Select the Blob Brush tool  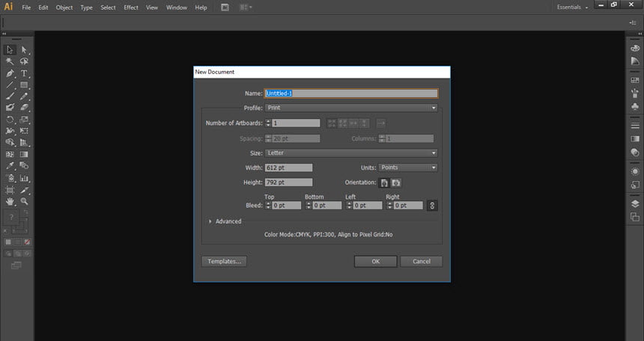(10, 108)
